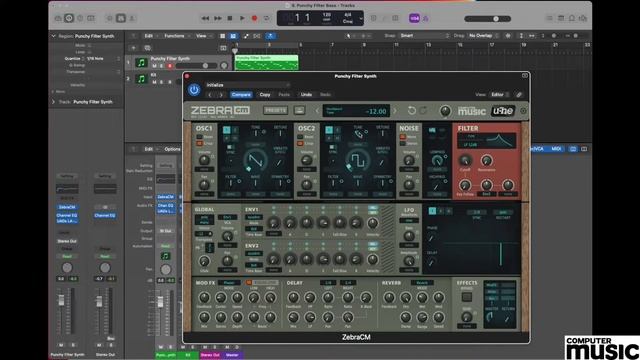This screenshot has height=360, width=640.
Task: Select next parameter in ZebraCM display
Action: pos(394,111)
